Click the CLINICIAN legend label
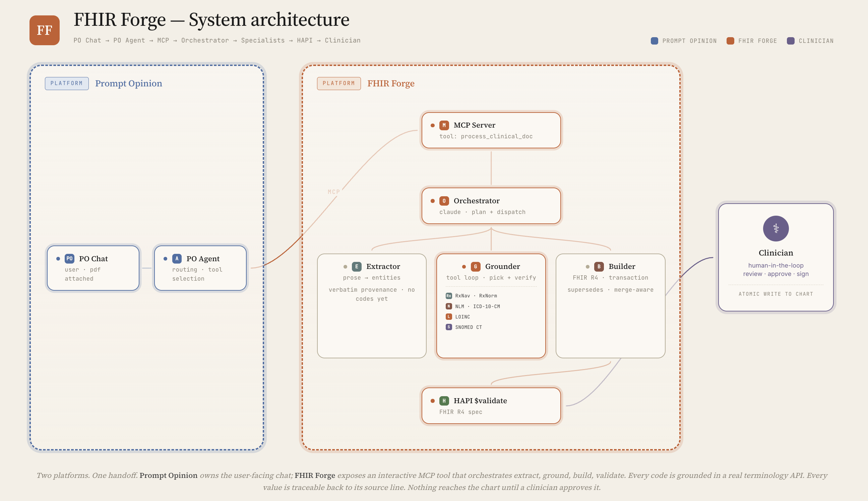 816,41
